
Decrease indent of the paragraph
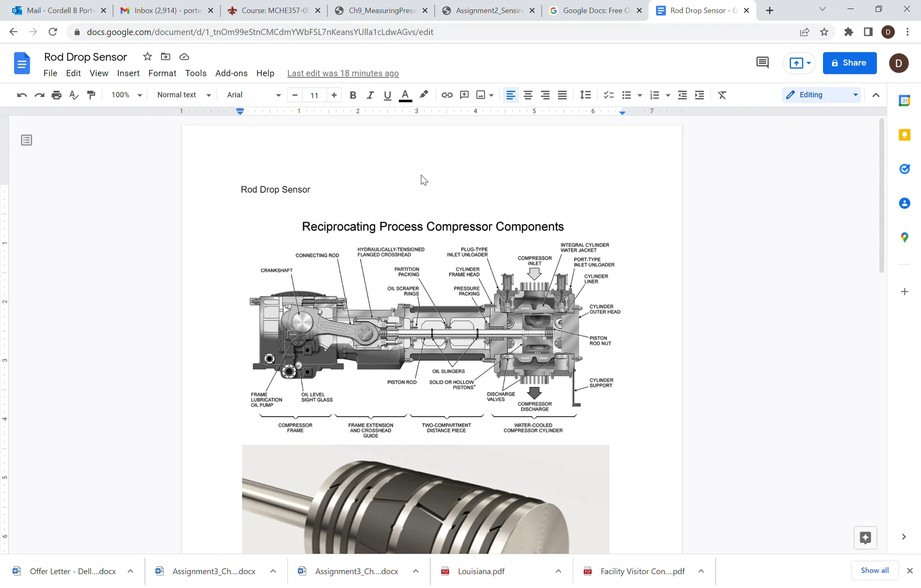[682, 95]
